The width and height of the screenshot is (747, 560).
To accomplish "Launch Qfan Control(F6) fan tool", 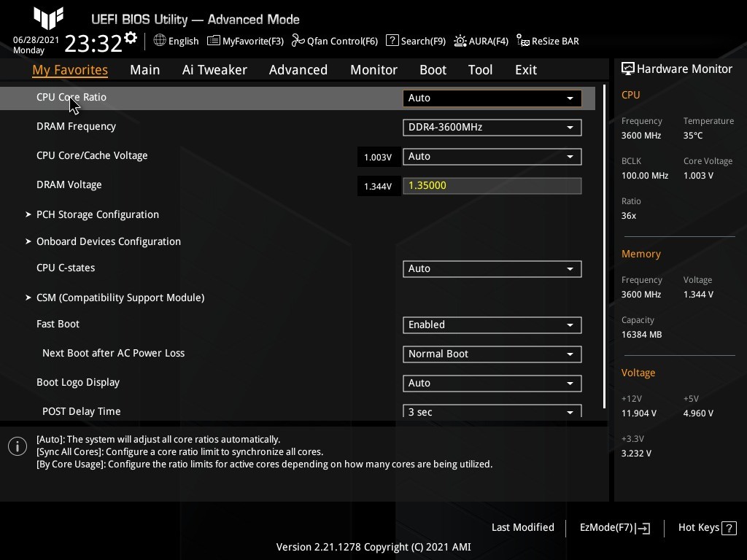I will 335,41.
